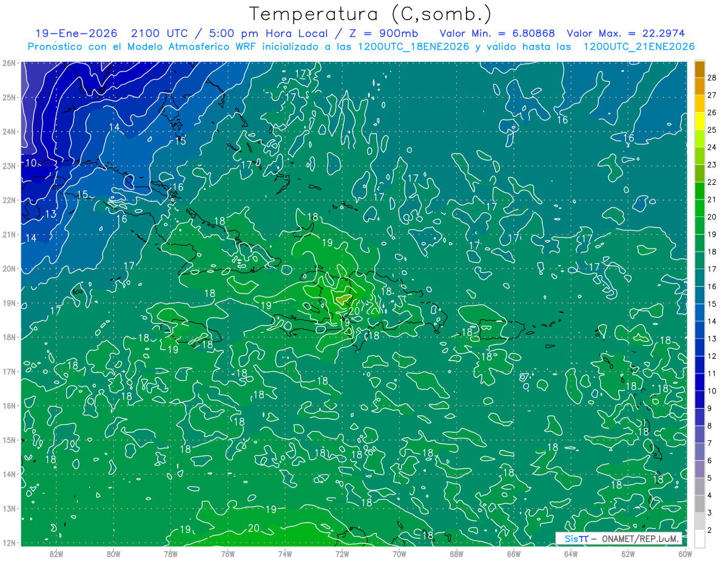Click the 26N latitude axis label
This screenshot has width=728, height=562.
[9, 63]
